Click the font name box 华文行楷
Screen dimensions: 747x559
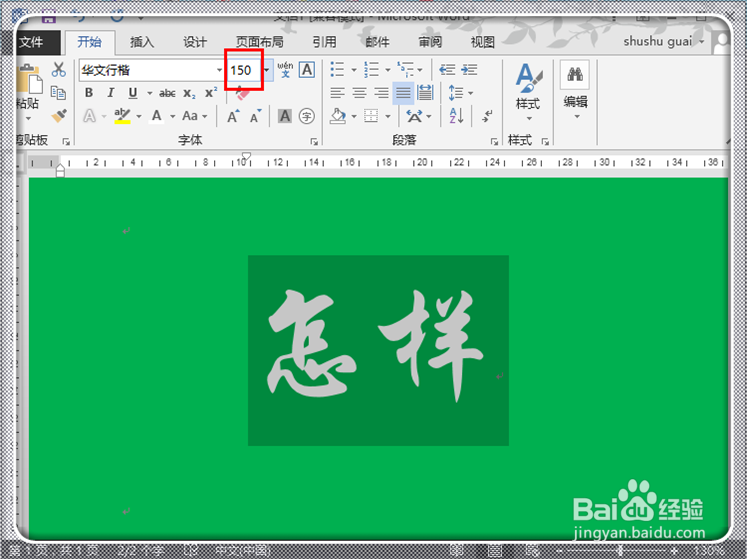148,71
